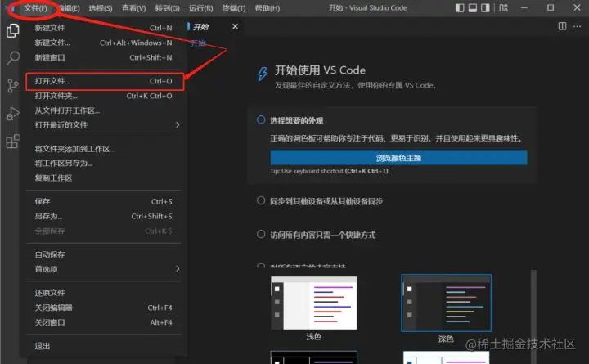Image resolution: width=589 pixels, height=364 pixels.
Task: Click the 开始 breadcrumb link
Action: [198, 43]
